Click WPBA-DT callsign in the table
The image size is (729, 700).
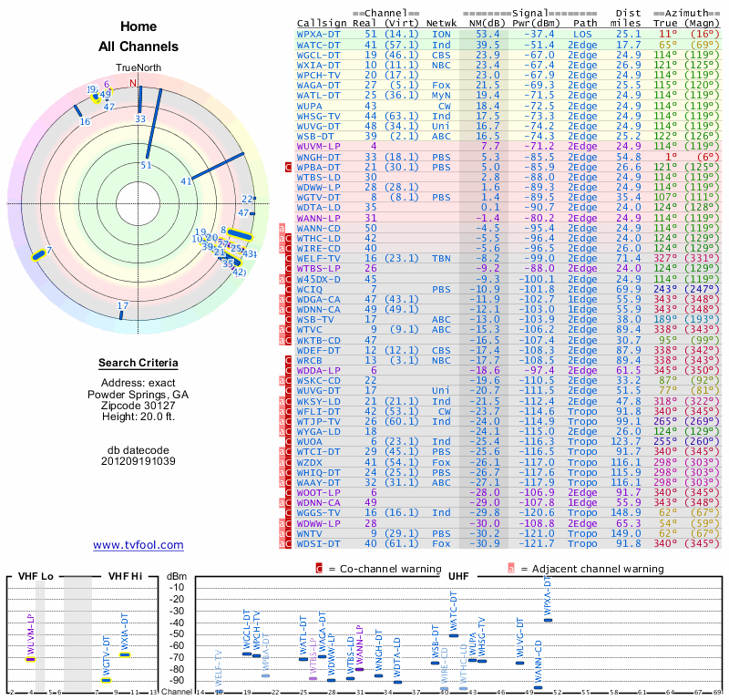[318, 167]
